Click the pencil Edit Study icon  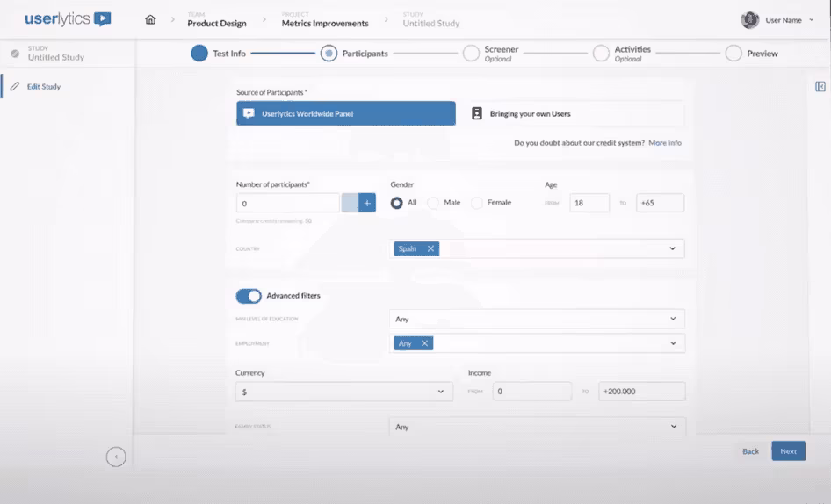(15, 86)
